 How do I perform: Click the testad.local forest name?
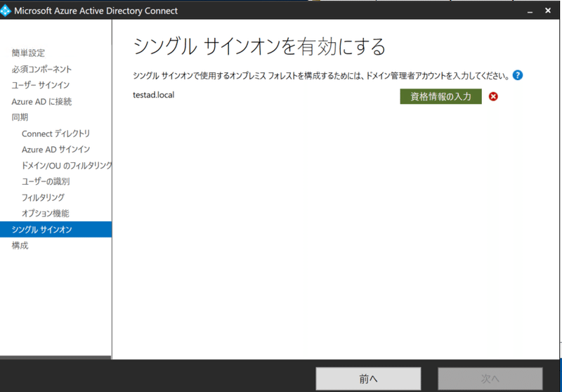[x=153, y=95]
